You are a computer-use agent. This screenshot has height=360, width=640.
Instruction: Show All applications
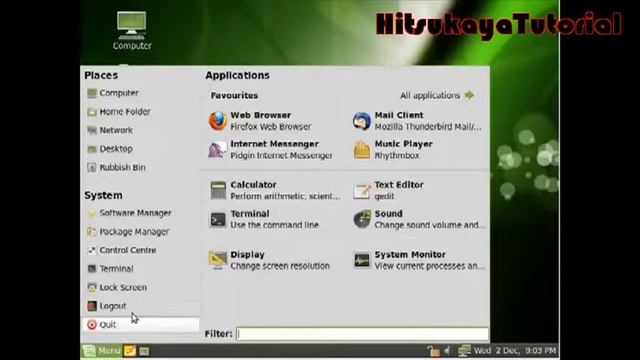pyautogui.click(x=430, y=96)
